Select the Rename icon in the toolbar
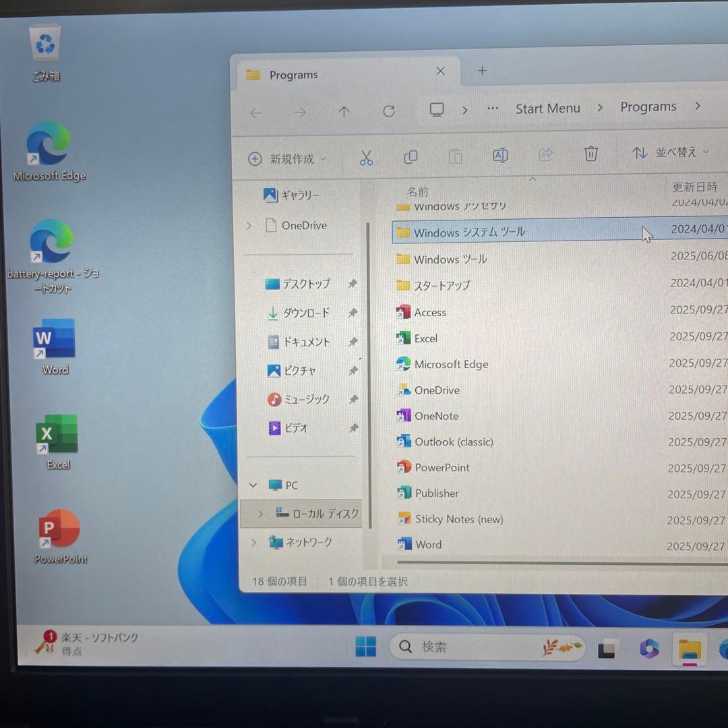 point(499,156)
